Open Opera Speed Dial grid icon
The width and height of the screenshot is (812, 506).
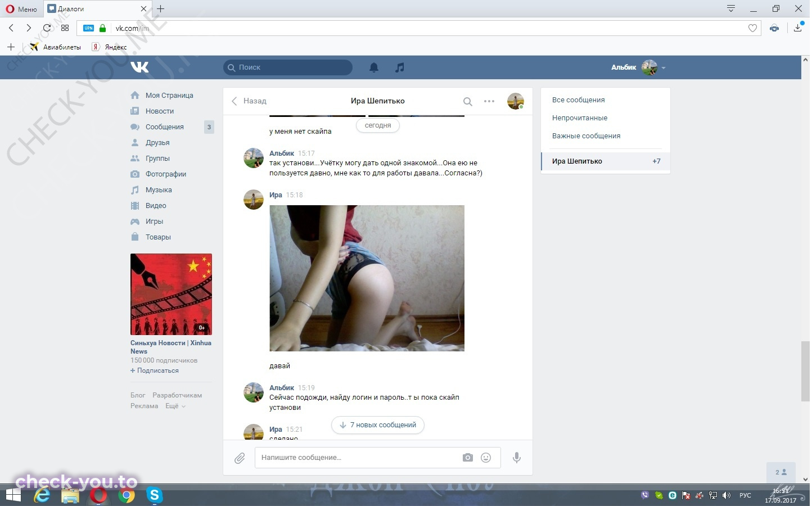click(65, 28)
